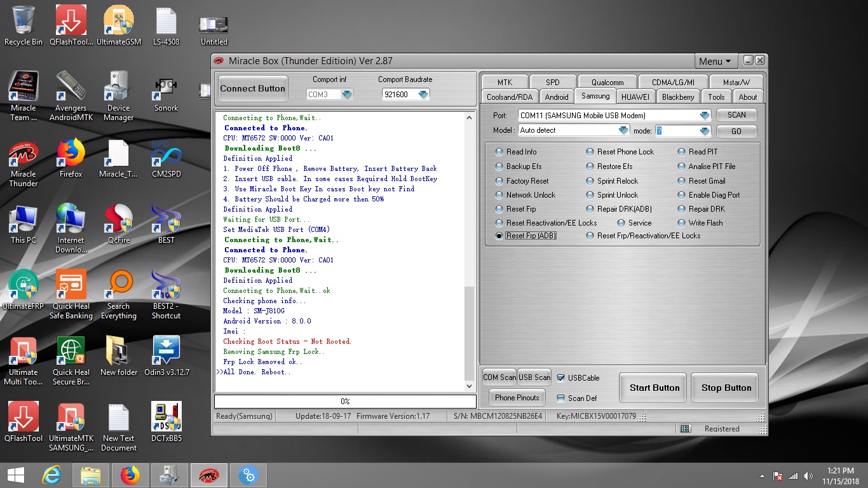Select the Backup Efs option

point(500,166)
